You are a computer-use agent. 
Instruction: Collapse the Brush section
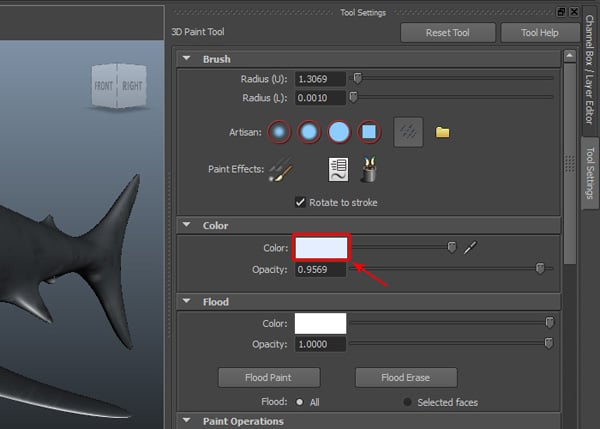(x=187, y=59)
